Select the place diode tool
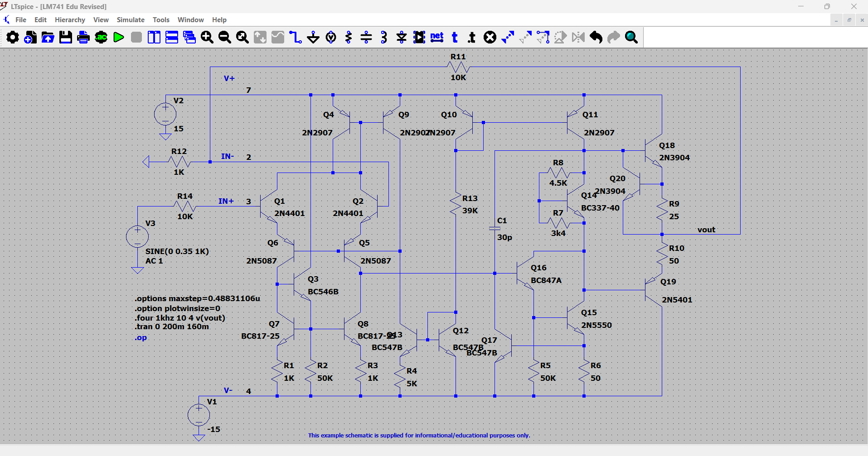 point(402,37)
